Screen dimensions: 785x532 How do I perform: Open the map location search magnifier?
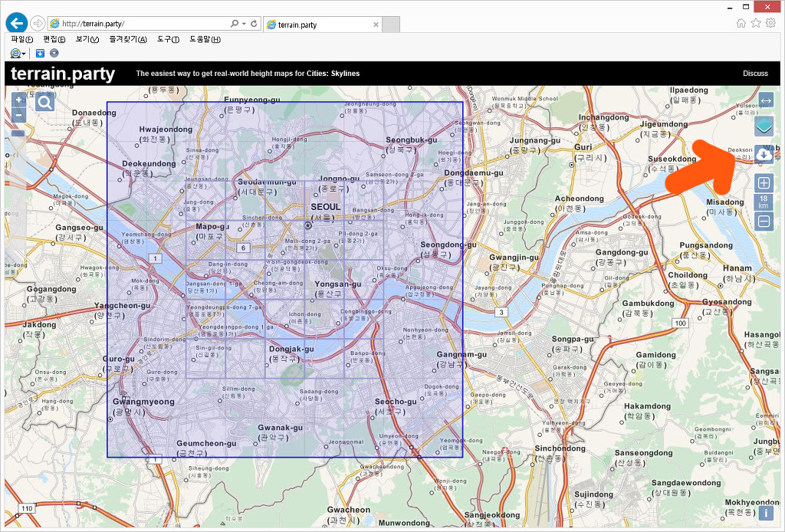44,102
